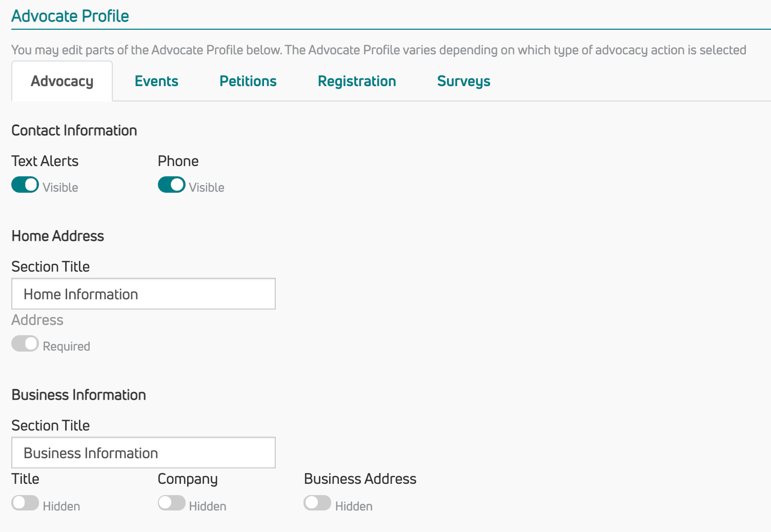Open the Petitions tab

tap(248, 81)
